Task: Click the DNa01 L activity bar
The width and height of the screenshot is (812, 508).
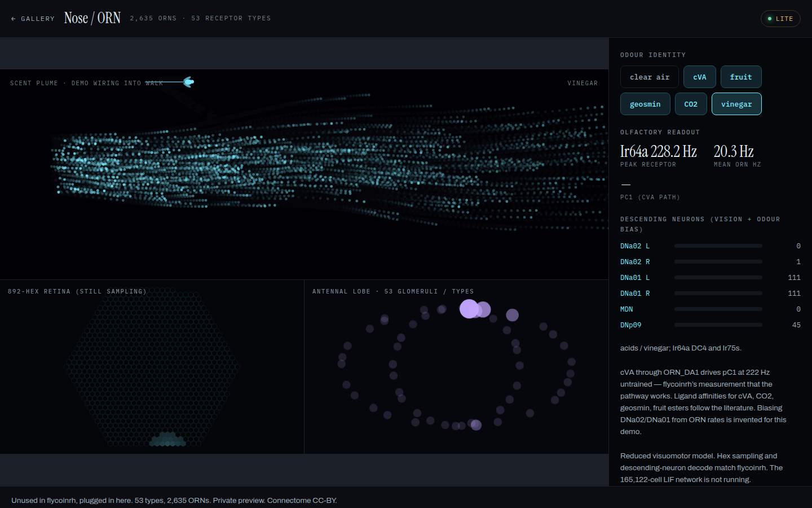Action: [718, 278]
